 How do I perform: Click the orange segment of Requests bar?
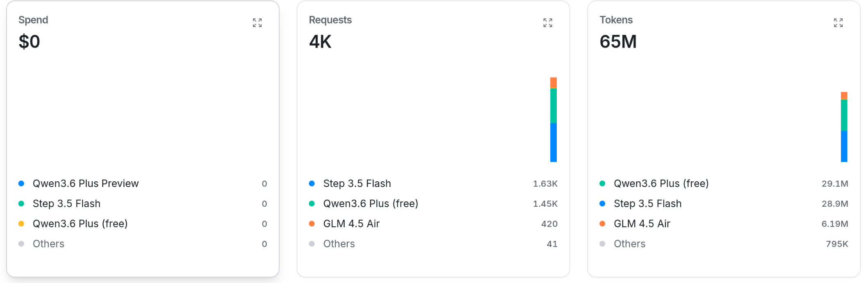click(553, 82)
